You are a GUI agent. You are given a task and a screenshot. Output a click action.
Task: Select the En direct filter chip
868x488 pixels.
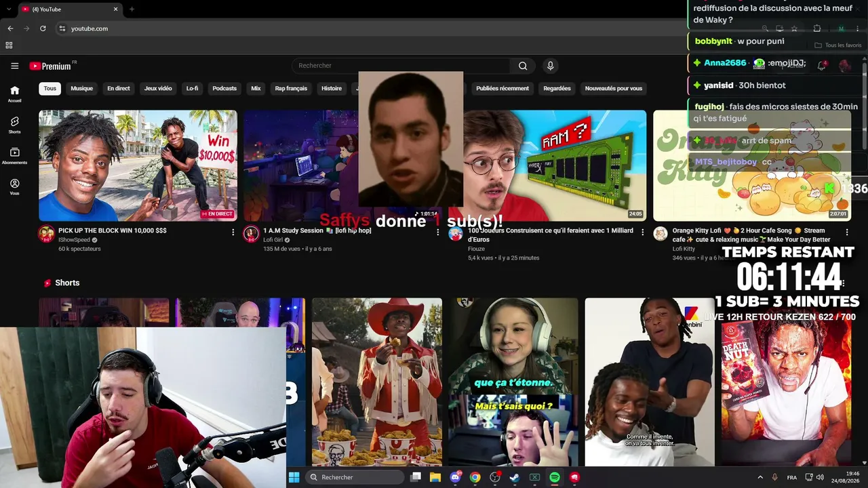118,88
